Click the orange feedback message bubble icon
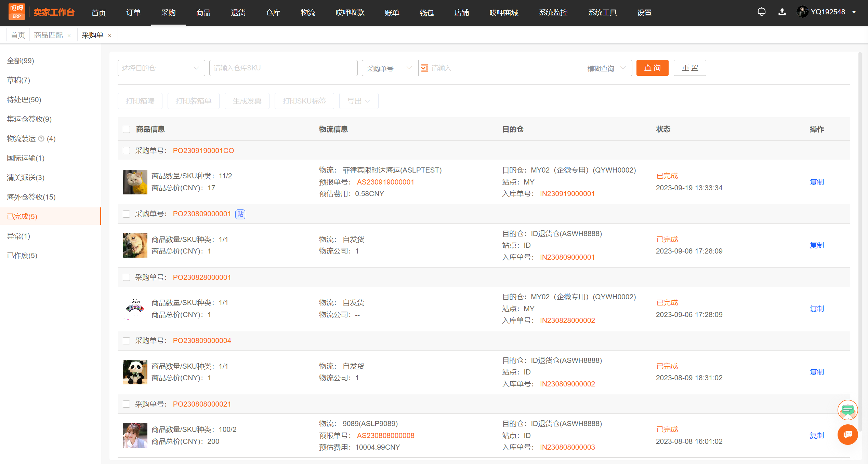This screenshot has height=464, width=868. tap(847, 435)
